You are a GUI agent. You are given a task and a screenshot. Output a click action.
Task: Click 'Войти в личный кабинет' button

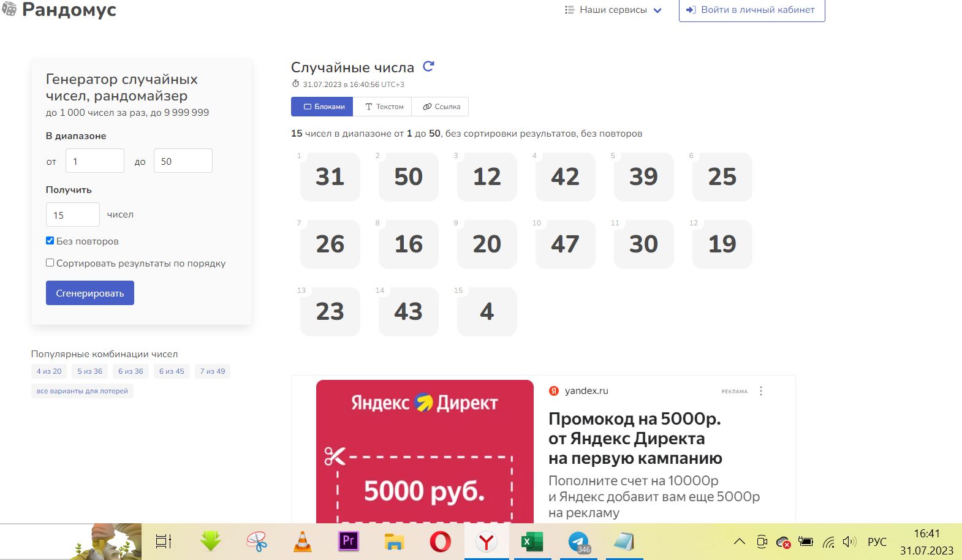click(x=752, y=10)
